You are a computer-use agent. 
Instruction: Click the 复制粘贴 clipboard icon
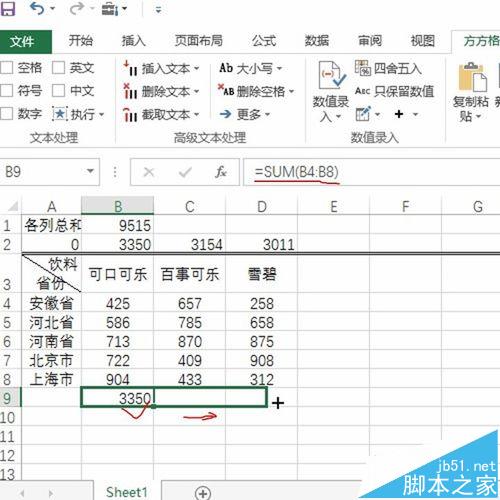pyautogui.click(x=472, y=77)
